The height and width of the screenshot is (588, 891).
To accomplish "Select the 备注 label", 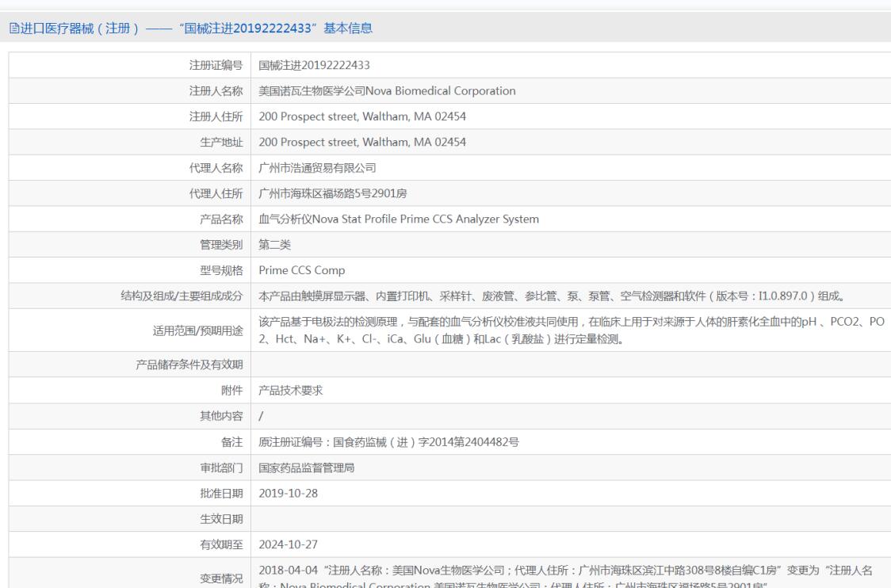I will point(231,442).
